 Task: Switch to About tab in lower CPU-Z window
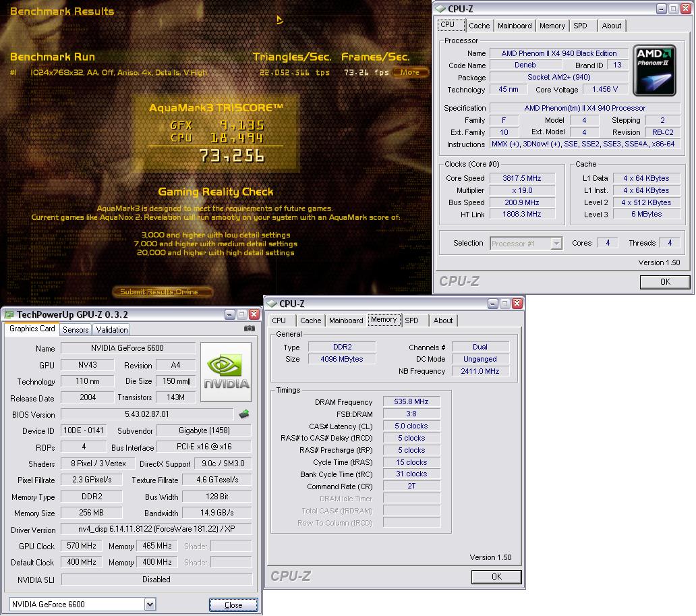pyautogui.click(x=442, y=320)
